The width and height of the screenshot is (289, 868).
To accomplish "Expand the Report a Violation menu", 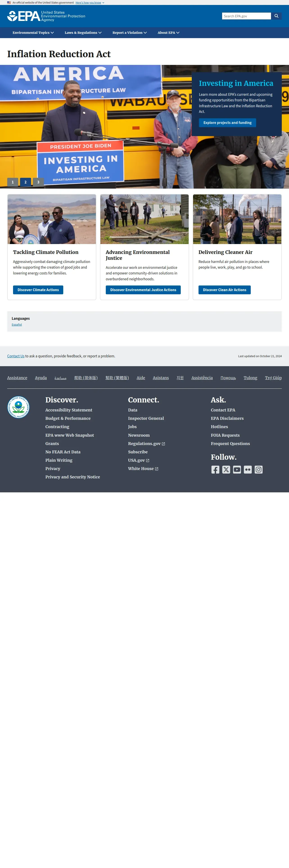I will (129, 33).
